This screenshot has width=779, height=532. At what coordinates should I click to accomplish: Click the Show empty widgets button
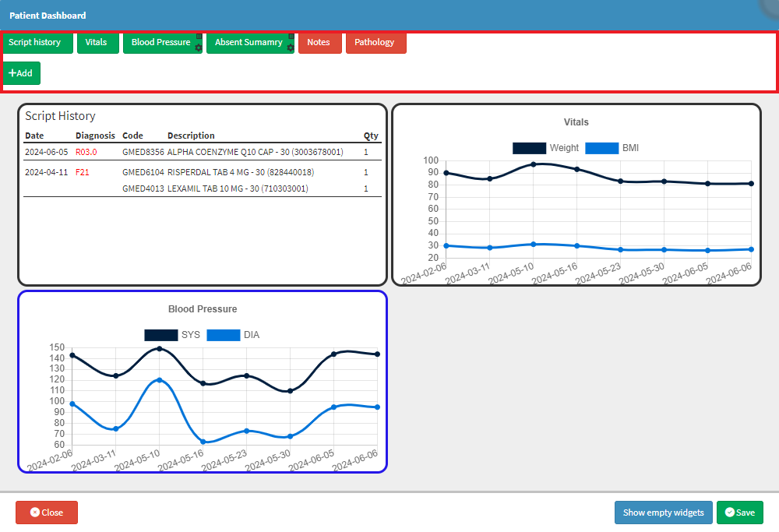[663, 513]
